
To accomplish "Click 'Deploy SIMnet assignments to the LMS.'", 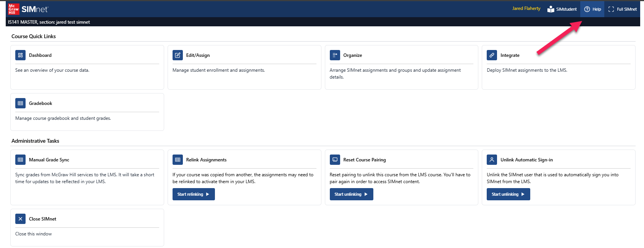I will (x=527, y=70).
